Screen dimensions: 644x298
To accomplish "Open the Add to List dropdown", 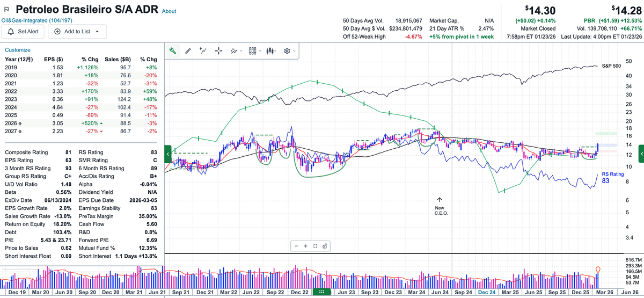I will [x=78, y=32].
